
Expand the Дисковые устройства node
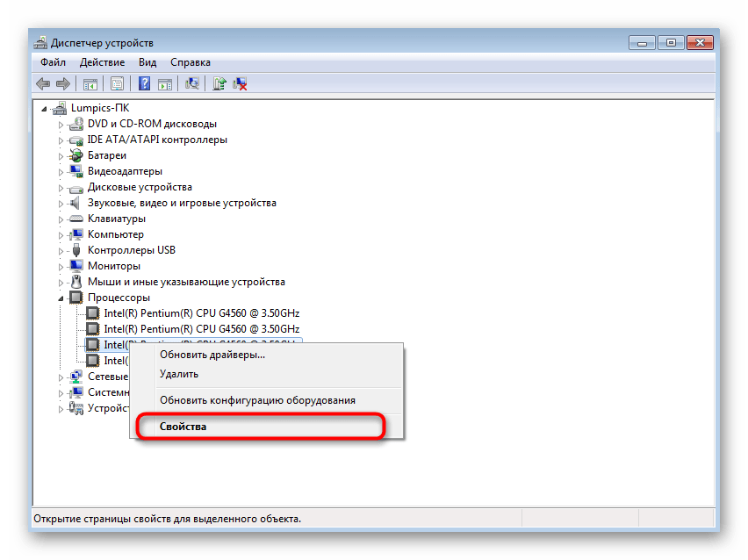61,188
